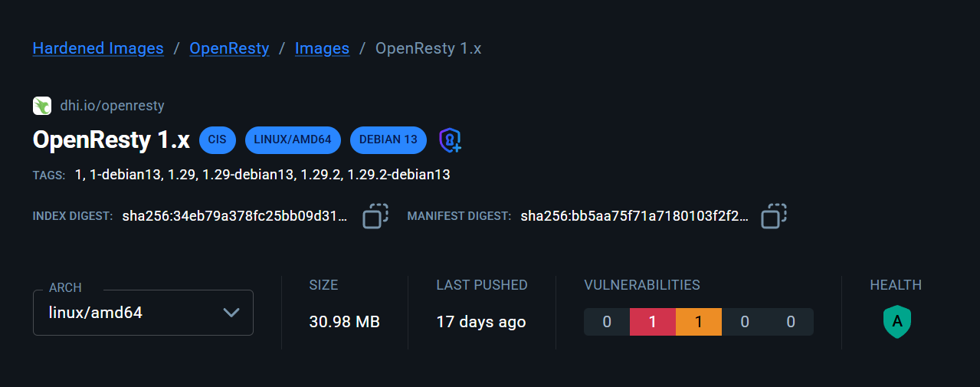Click the manifest digest sha256 text
The width and height of the screenshot is (980, 387).
(x=634, y=216)
